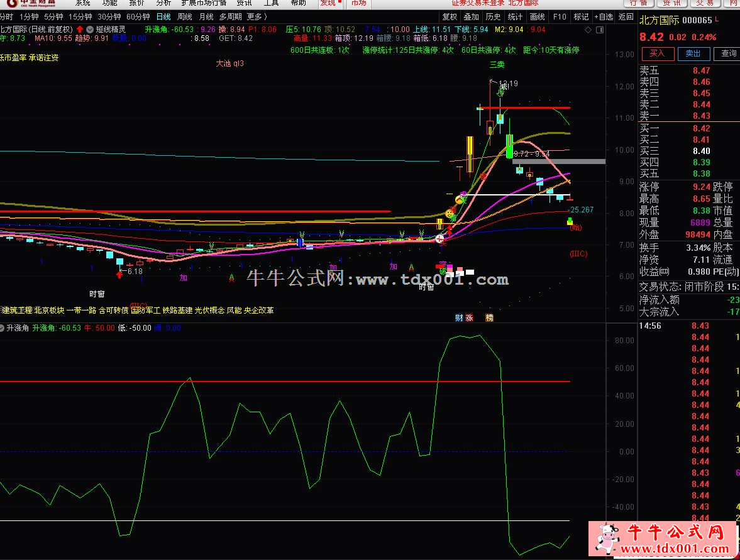Click the 建筑工程 sector tag
The image size is (740, 560).
[x=17, y=310]
